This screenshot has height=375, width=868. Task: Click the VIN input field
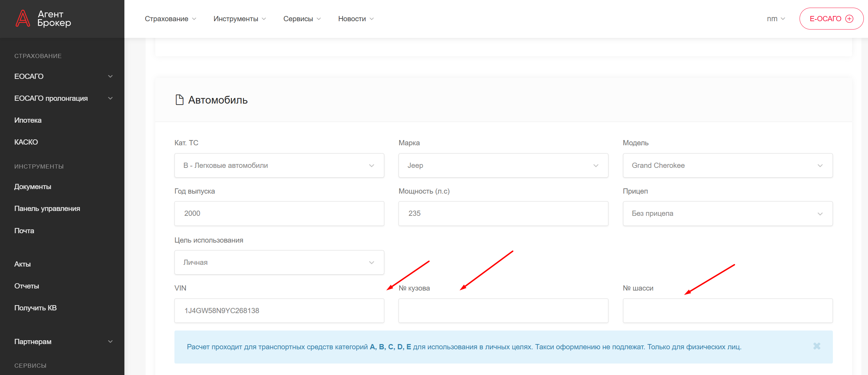(x=279, y=311)
